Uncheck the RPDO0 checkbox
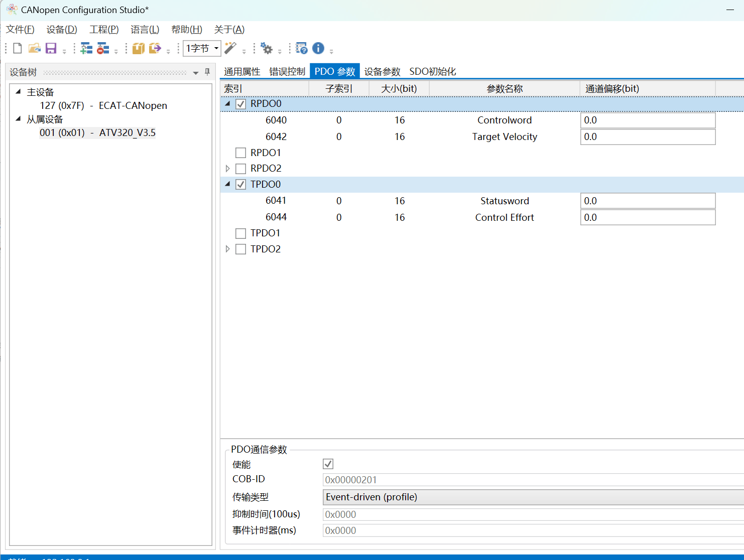The image size is (744, 560). (241, 104)
